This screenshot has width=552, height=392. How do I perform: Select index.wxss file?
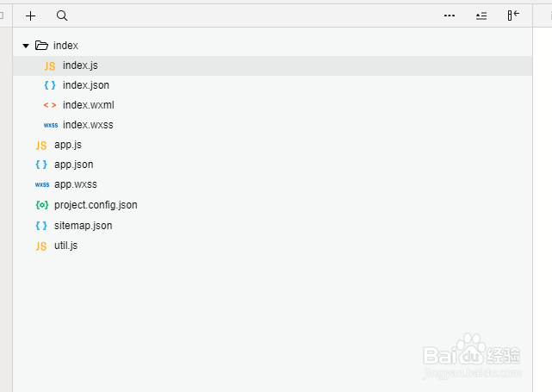[88, 125]
